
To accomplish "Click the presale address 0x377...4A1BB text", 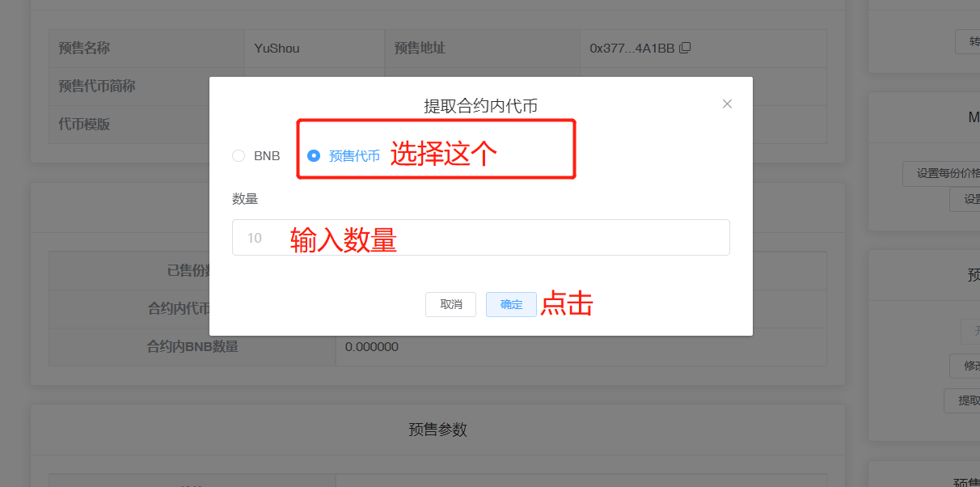I will (632, 49).
